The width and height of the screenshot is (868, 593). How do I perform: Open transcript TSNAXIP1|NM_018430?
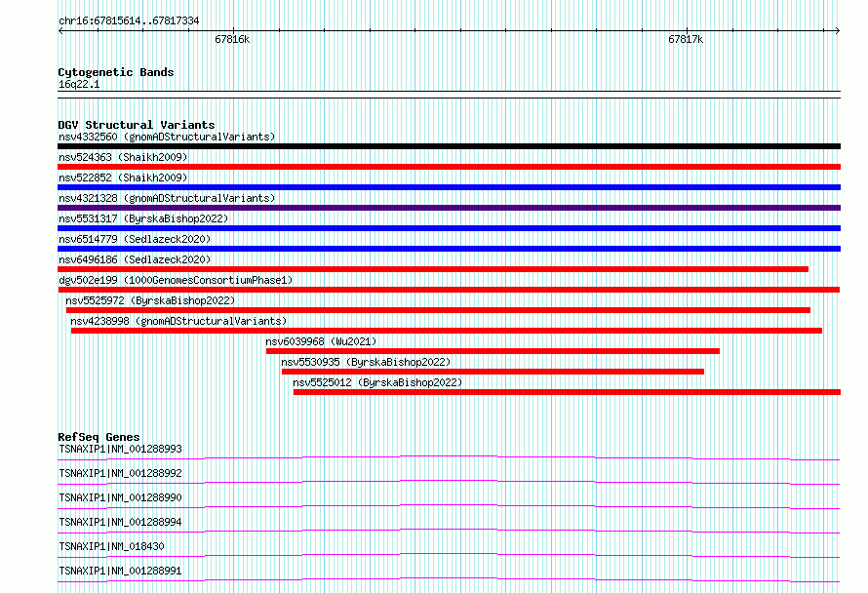pos(111,546)
